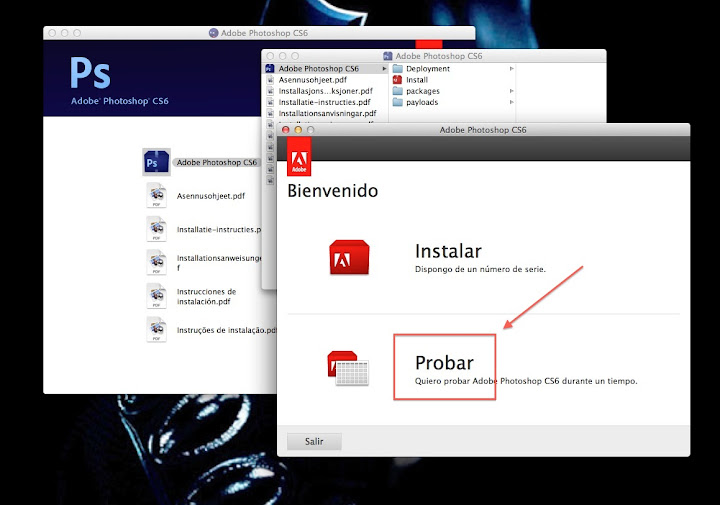
Task: Select Instruções de instalação PDF icon
Action: (x=157, y=329)
